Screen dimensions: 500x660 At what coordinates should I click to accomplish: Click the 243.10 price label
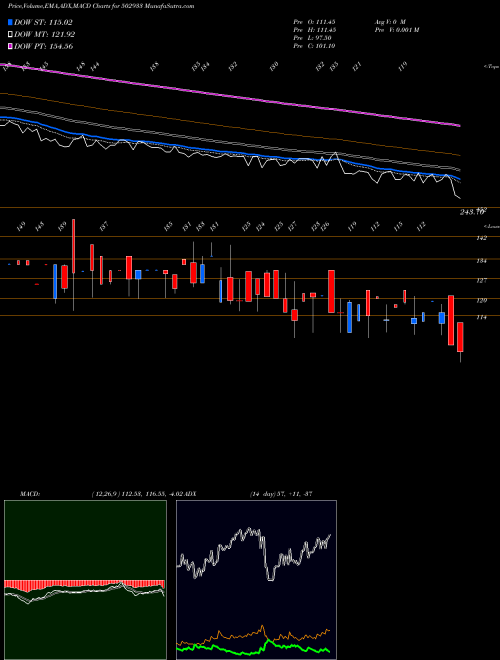(471, 213)
